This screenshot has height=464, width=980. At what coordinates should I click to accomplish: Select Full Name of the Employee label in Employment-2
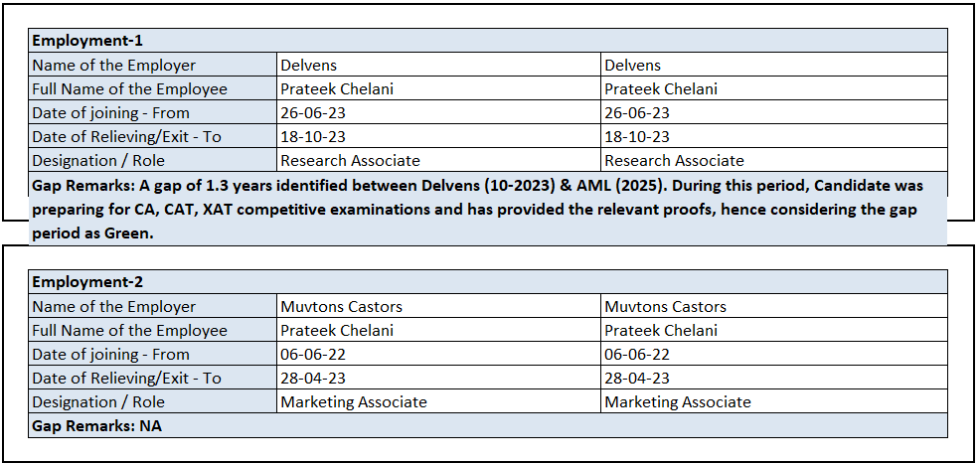(x=129, y=331)
